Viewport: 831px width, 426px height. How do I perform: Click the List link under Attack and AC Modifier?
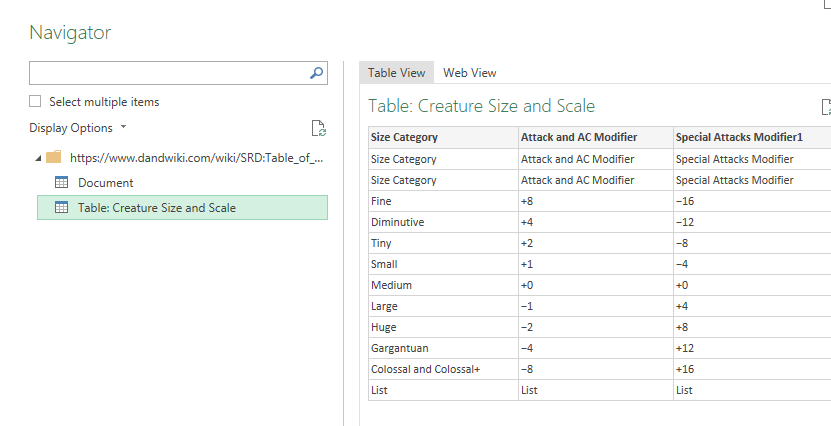point(530,391)
